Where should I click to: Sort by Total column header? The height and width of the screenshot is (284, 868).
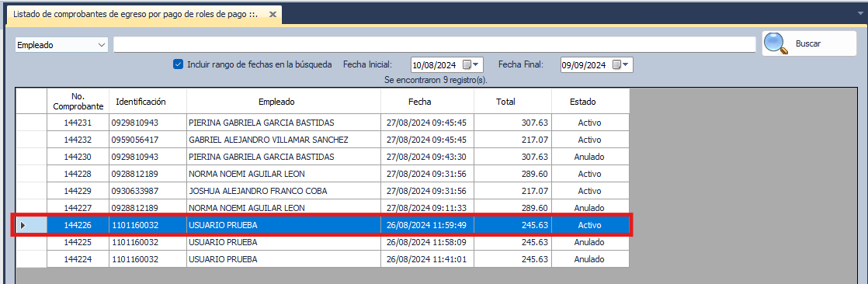tap(512, 102)
